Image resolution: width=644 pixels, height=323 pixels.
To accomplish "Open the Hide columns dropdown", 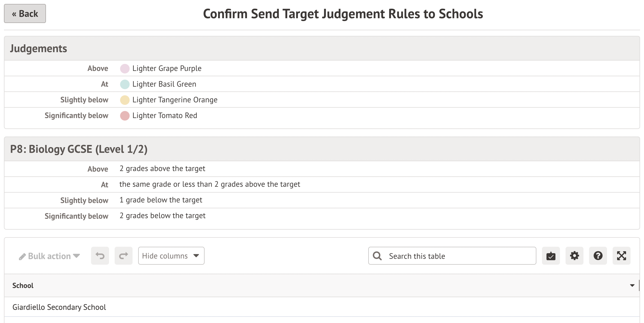I will [x=171, y=256].
